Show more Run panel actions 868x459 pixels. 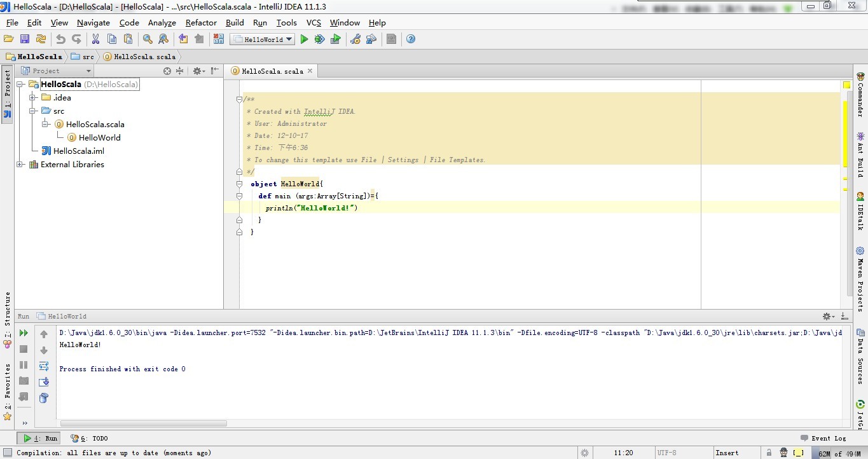pos(25,423)
